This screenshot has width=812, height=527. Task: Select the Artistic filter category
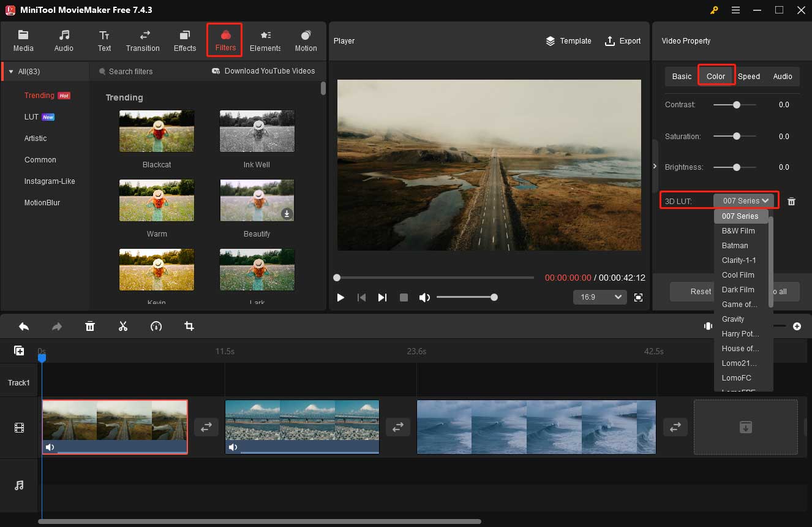[x=36, y=138]
